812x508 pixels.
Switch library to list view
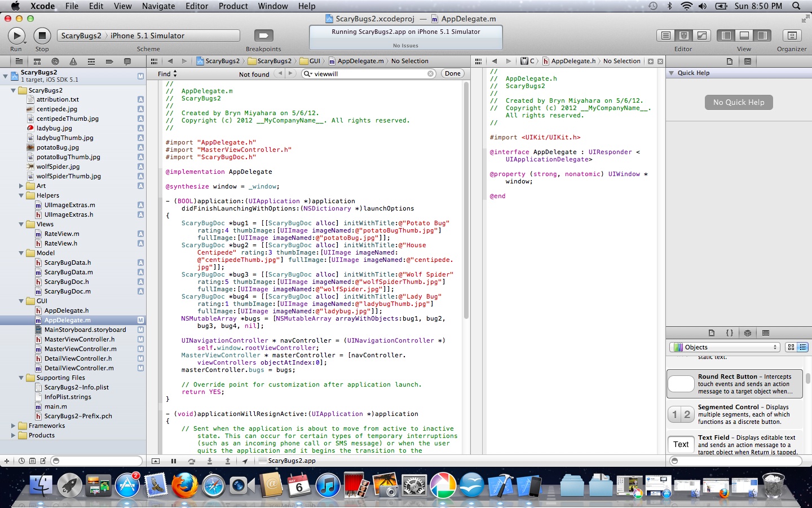[x=802, y=347]
